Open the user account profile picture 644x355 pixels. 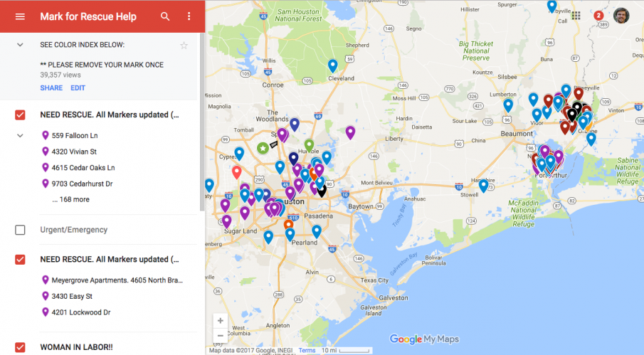[x=621, y=16]
